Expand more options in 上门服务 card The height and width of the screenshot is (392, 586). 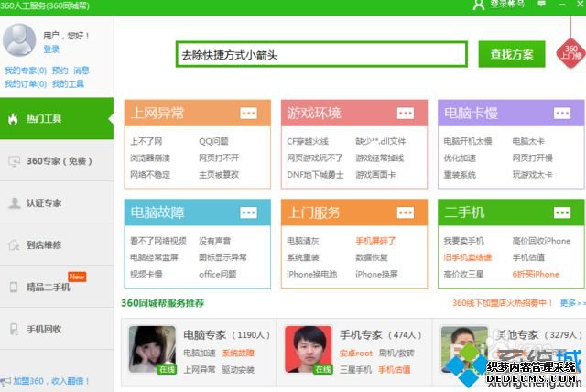pyautogui.click(x=406, y=212)
